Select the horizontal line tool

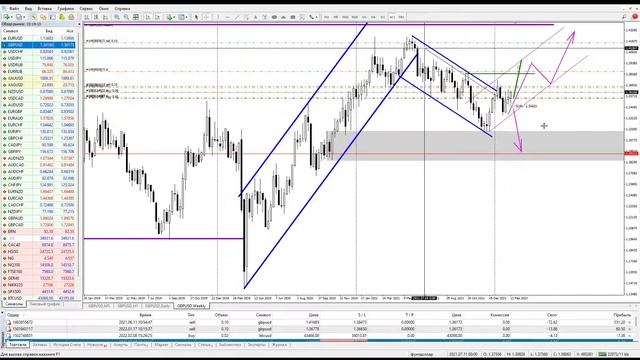click(228, 17)
